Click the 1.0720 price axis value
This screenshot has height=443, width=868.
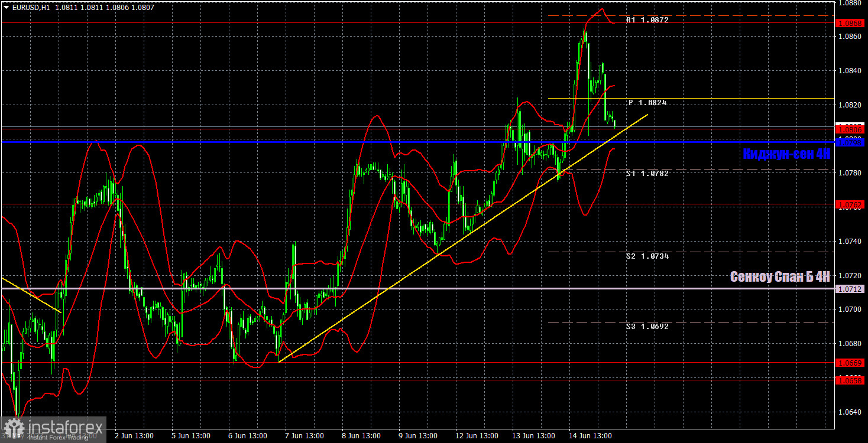850,276
